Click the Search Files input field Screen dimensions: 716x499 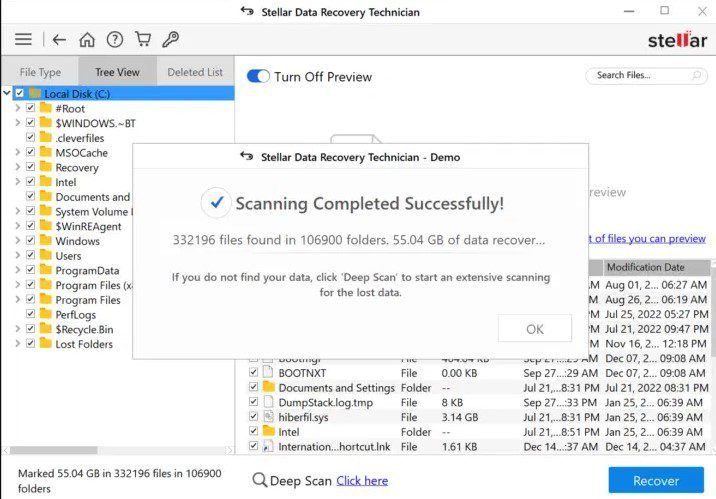[x=638, y=76]
